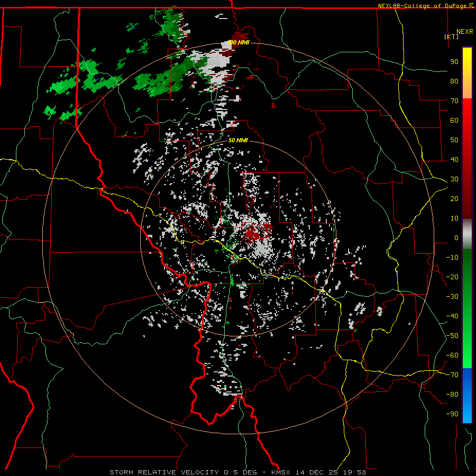Click the 70 knot scale label
Image resolution: width=476 pixels, height=476 pixels.
[x=454, y=101]
